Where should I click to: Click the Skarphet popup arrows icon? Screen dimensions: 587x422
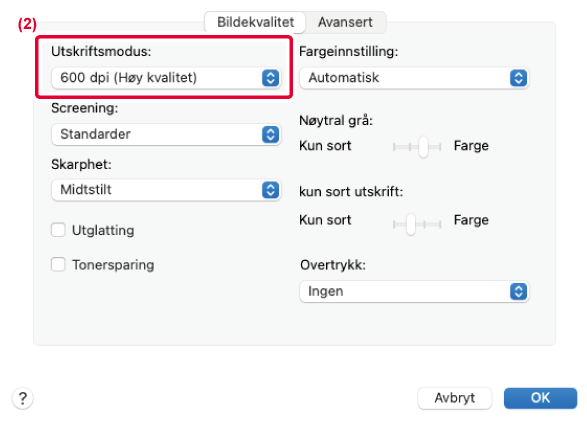(x=270, y=190)
